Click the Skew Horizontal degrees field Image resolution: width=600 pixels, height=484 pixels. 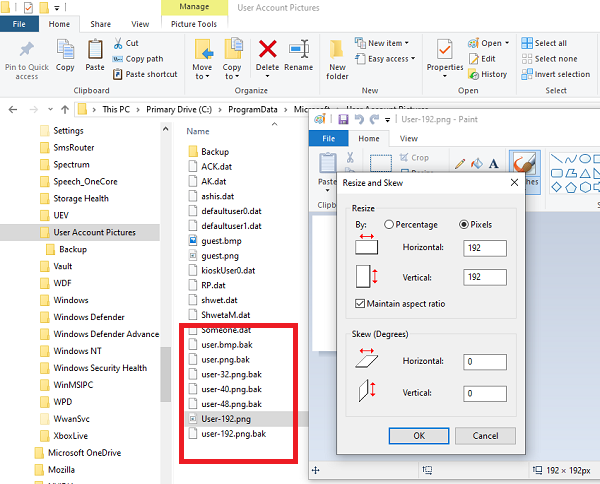pos(485,362)
